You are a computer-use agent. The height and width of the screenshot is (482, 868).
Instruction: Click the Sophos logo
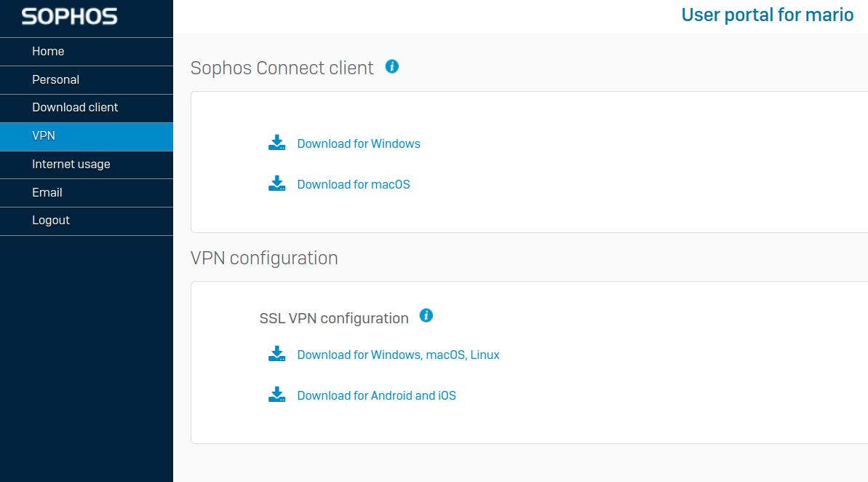click(70, 17)
